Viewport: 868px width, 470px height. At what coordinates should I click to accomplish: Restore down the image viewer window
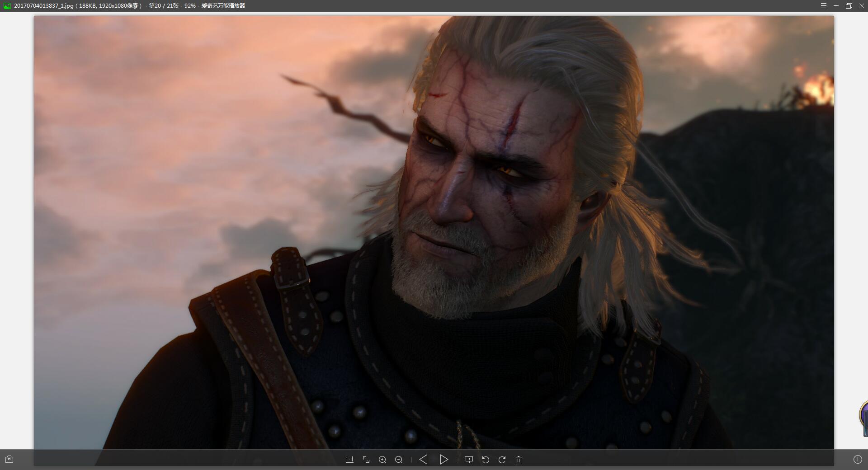pyautogui.click(x=849, y=6)
